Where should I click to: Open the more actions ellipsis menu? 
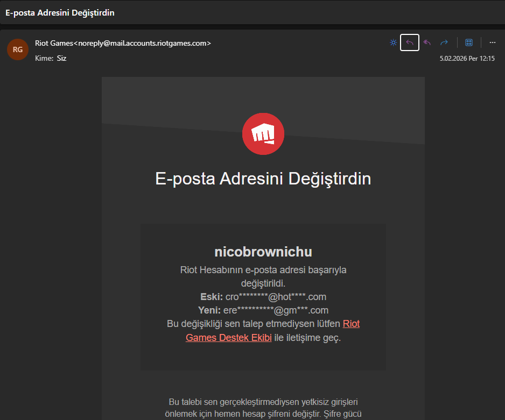tap(493, 42)
